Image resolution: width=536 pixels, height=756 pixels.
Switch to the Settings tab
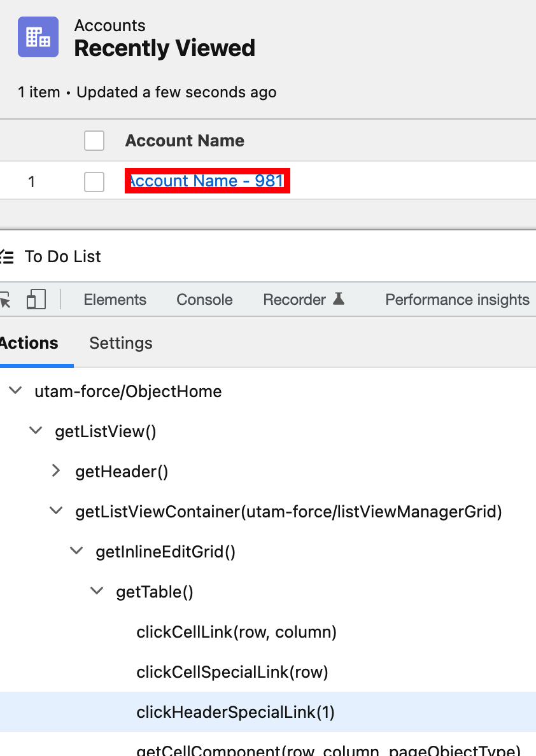(120, 343)
